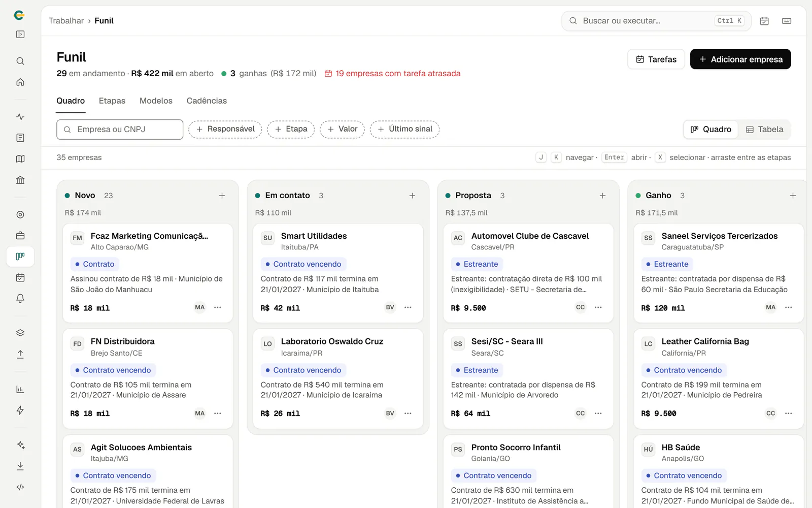Open the government building icon in sidebar
Screen dimensions: 812x508
click(x=20, y=180)
